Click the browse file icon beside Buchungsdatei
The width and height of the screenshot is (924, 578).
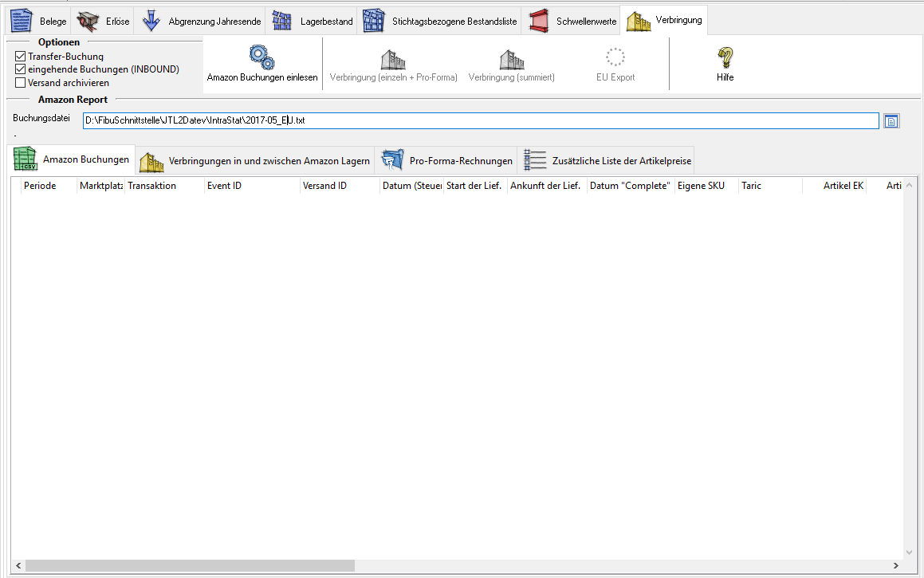(891, 121)
